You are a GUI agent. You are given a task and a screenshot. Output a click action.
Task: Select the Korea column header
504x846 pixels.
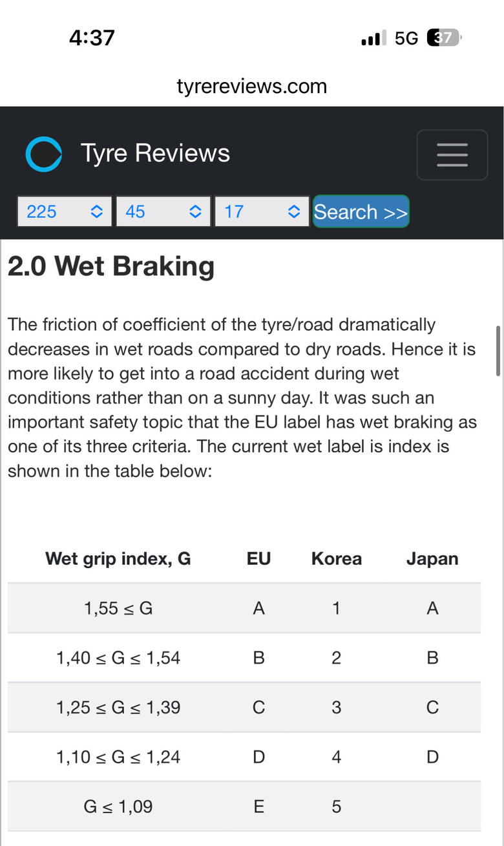click(x=337, y=558)
